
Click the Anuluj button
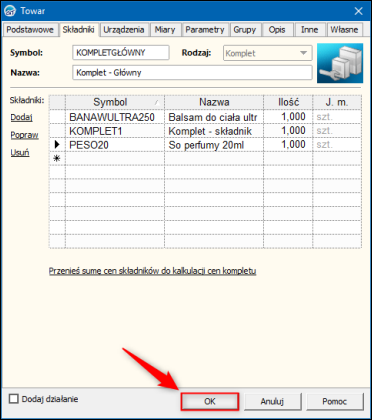point(272,402)
